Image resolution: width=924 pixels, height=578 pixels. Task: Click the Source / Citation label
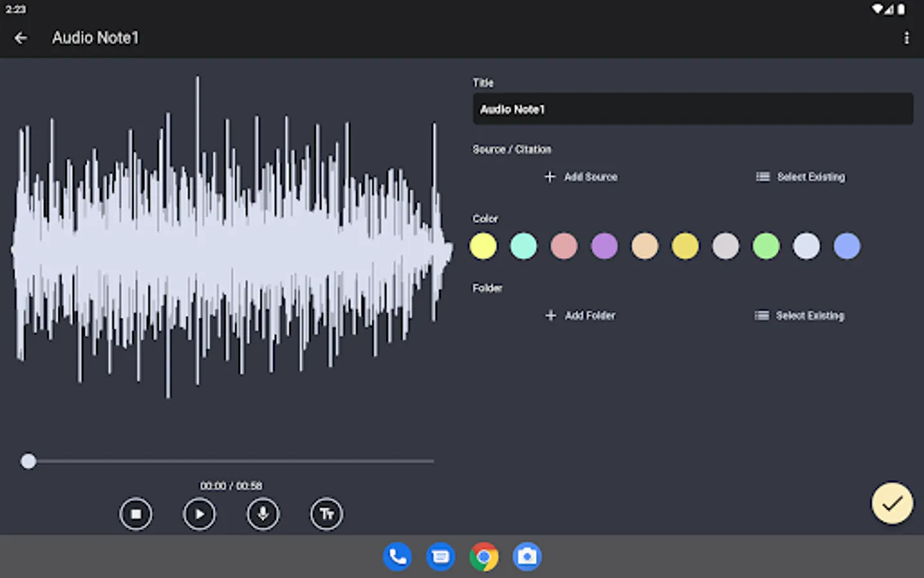511,149
